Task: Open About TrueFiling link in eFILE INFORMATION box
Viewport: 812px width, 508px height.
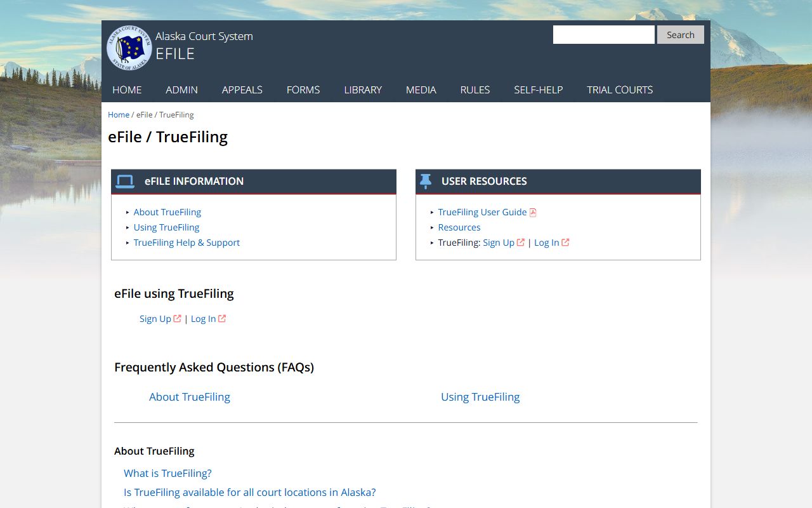Action: [167, 212]
